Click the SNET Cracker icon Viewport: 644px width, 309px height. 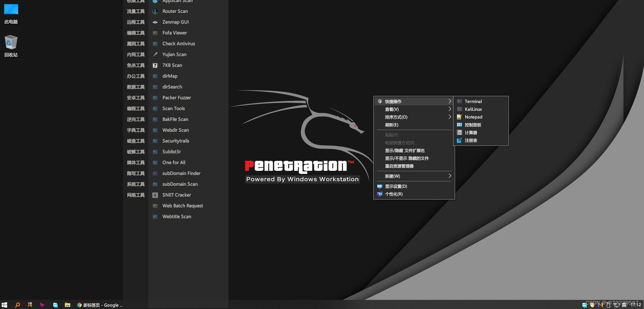pyautogui.click(x=155, y=195)
